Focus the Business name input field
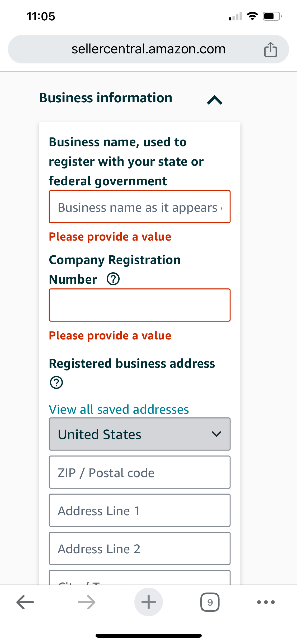297x644 pixels. (140, 207)
